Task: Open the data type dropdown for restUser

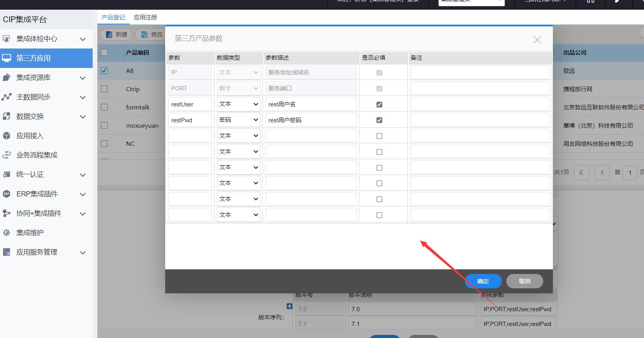Action: (x=238, y=104)
